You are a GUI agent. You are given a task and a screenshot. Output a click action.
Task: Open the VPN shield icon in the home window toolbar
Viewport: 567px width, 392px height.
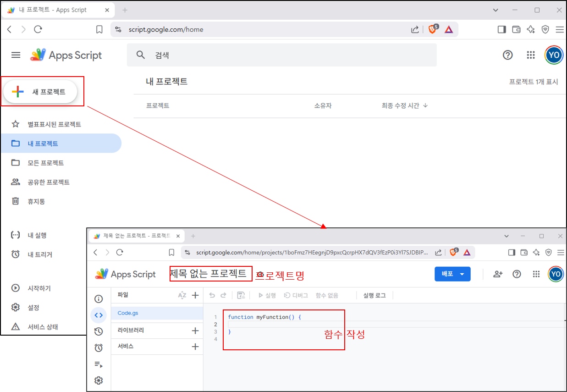pos(545,29)
